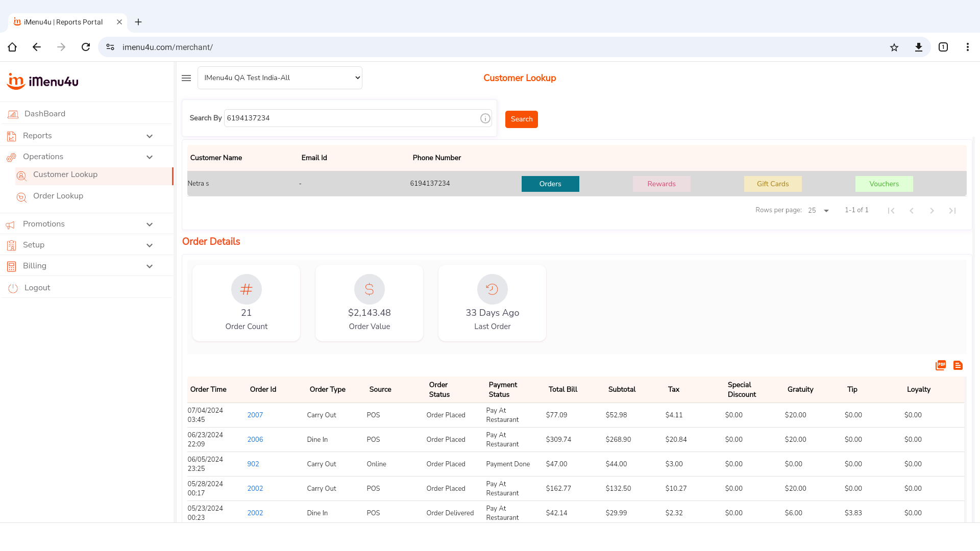Open rows per page dropdown
The height and width of the screenshot is (551, 980).
click(819, 211)
